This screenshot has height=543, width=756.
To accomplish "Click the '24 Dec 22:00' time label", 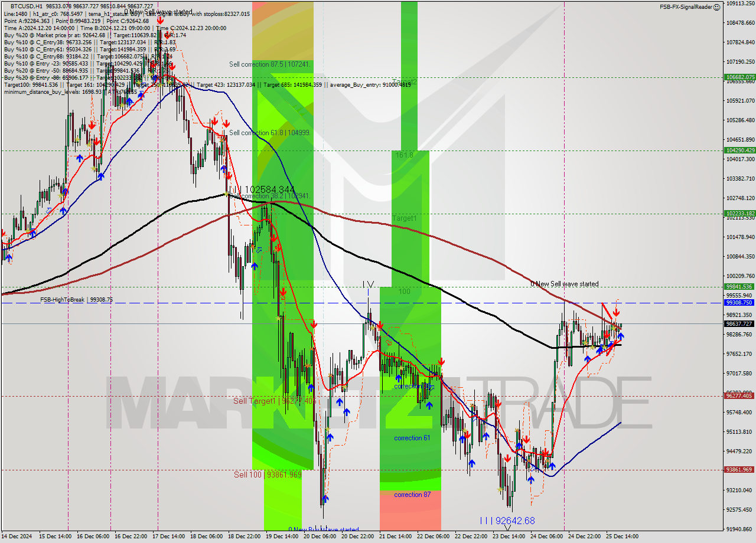I will point(585,537).
